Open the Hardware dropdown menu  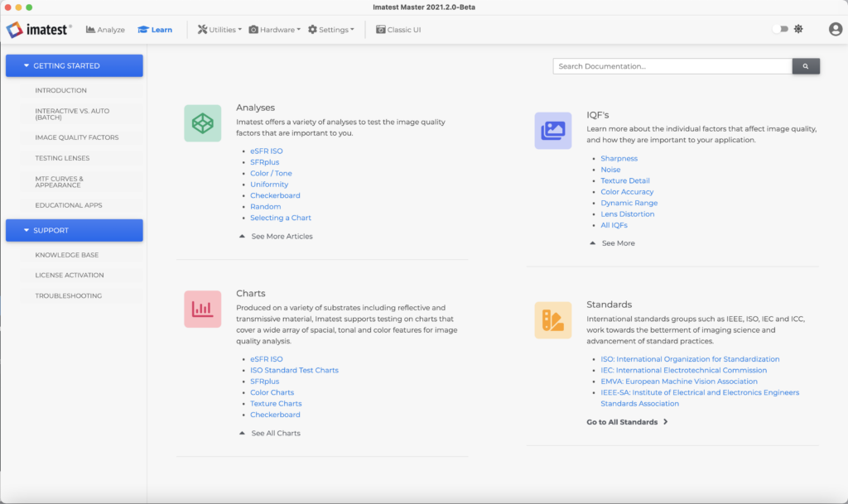pyautogui.click(x=275, y=30)
